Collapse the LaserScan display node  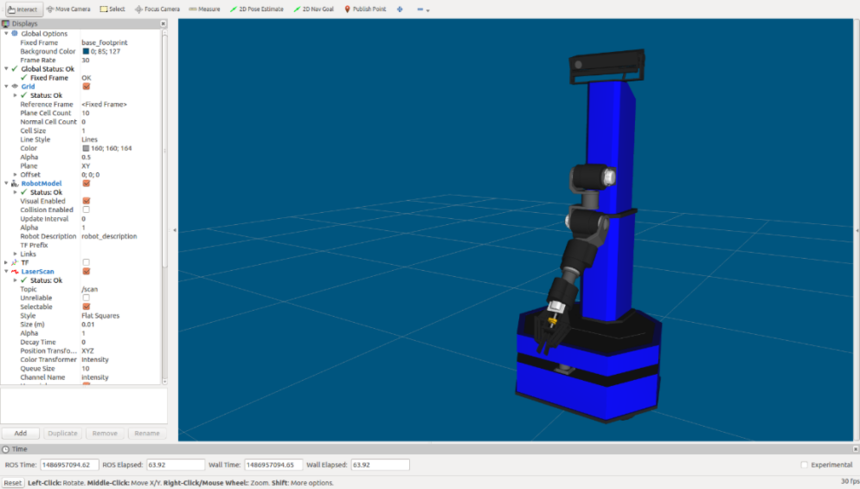[x=6, y=271]
